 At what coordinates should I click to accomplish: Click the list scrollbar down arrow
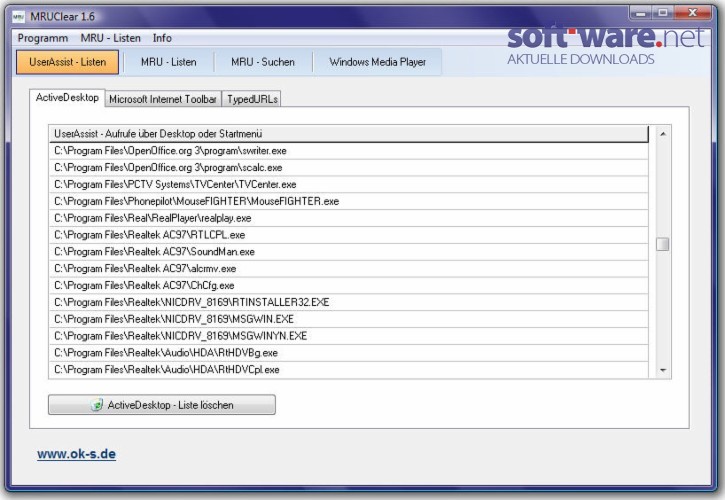click(x=663, y=370)
